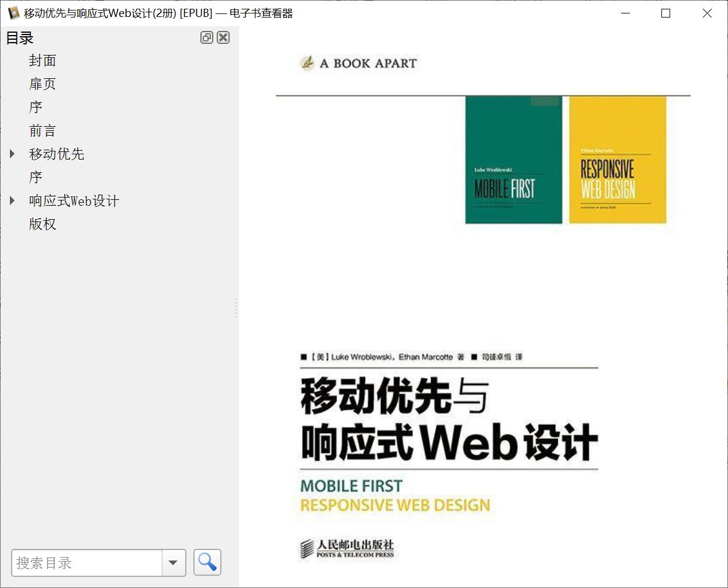Float the 目录 panel with the undock icon
728x588 pixels.
pyautogui.click(x=206, y=38)
